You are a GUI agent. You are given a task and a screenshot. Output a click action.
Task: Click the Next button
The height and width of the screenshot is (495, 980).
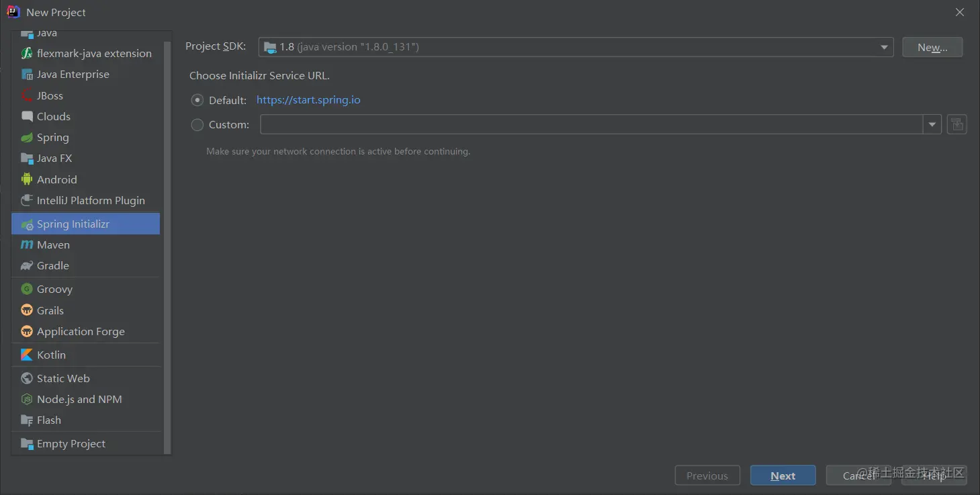783,476
